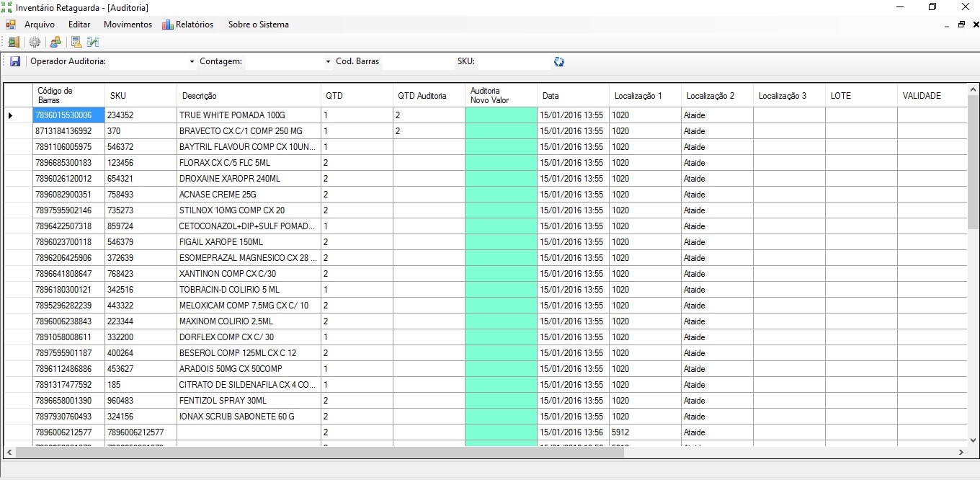The width and height of the screenshot is (980, 480).
Task: Click SKU cell 185
Action: (x=141, y=385)
